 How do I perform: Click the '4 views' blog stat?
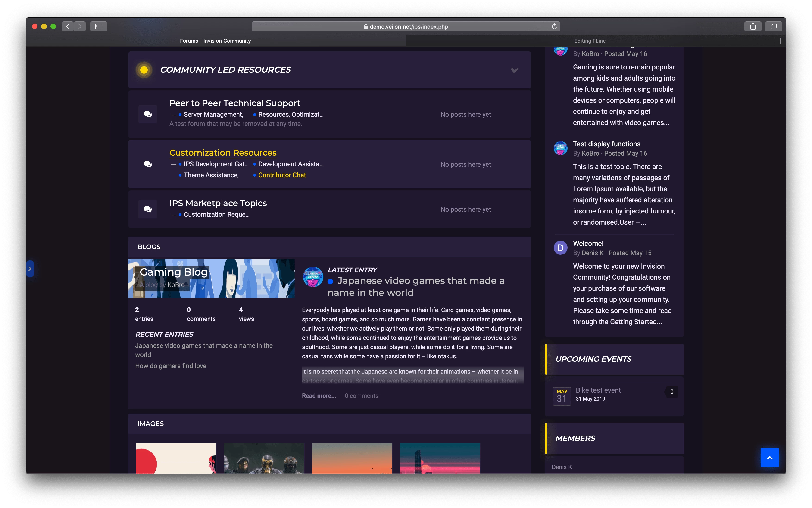[246, 314]
